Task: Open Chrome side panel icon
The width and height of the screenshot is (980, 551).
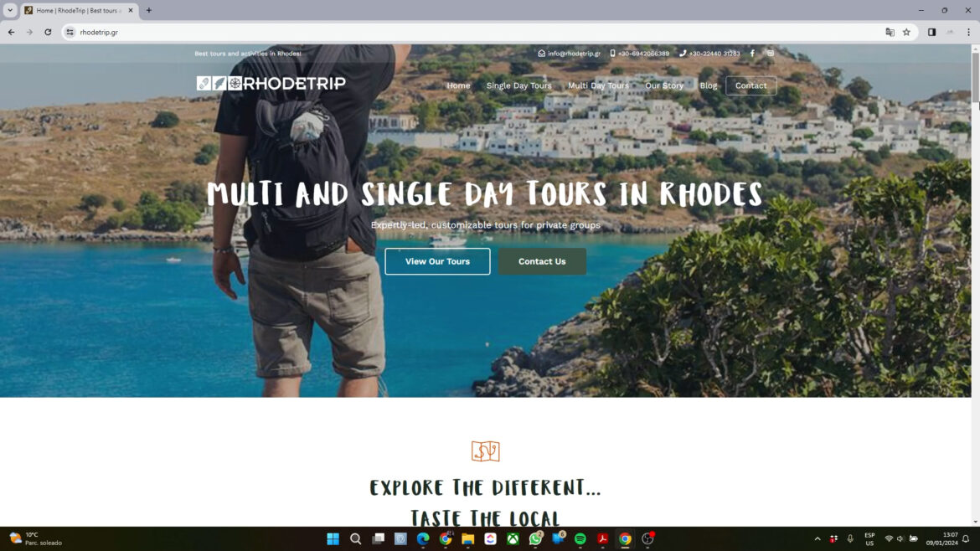Action: (931, 32)
